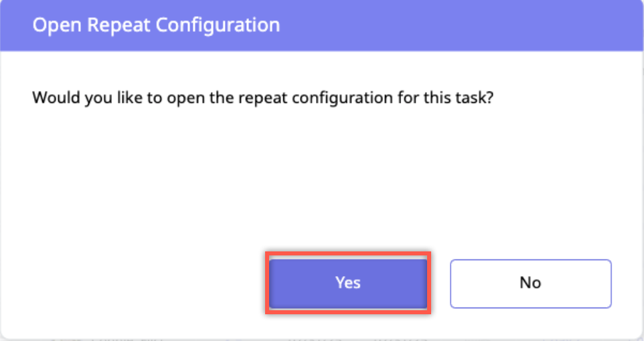Click the "Open Repeat Configuration" dialog title

[156, 25]
